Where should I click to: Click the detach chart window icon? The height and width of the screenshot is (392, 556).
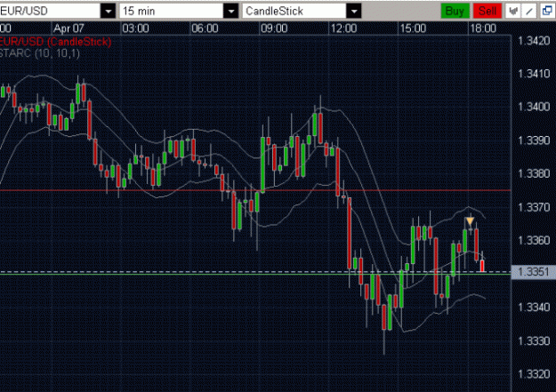pos(547,11)
